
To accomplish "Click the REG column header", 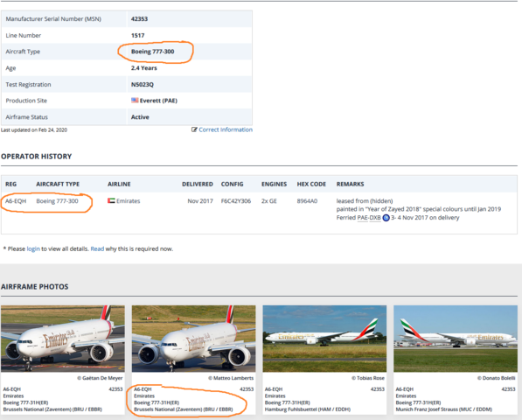I will (10, 184).
